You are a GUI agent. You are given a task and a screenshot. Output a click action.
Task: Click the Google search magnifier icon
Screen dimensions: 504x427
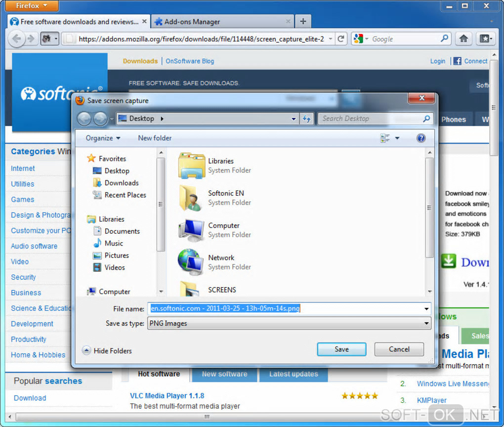pos(445,39)
